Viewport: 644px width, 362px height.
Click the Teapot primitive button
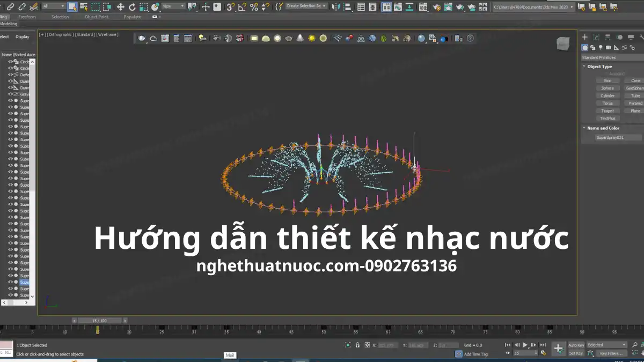click(x=608, y=111)
